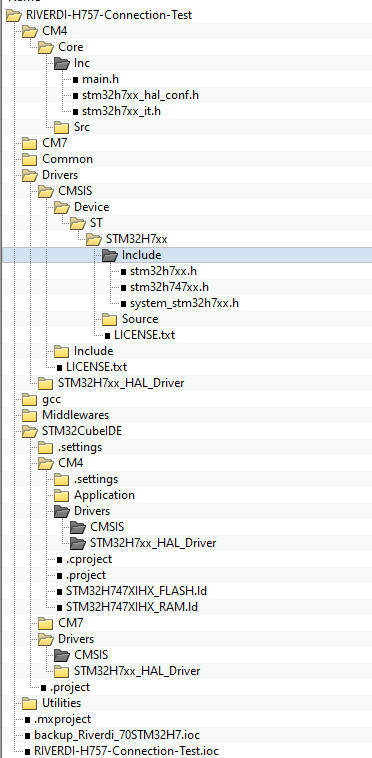The image size is (372, 758).
Task: Select the .mxproject file
Action: 62,719
